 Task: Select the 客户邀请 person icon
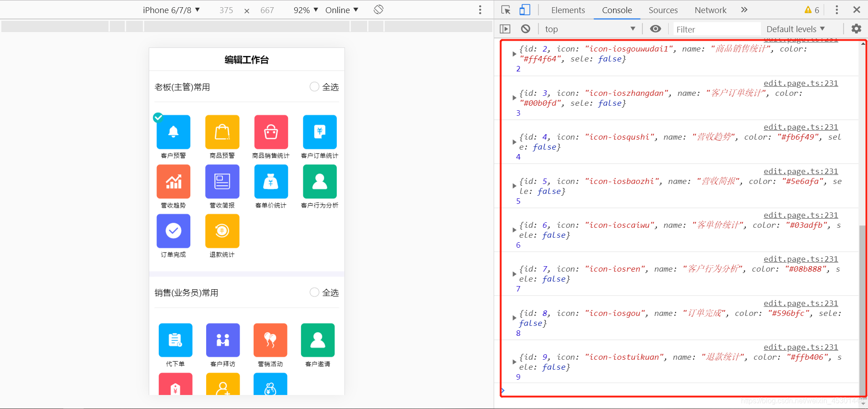pos(318,340)
